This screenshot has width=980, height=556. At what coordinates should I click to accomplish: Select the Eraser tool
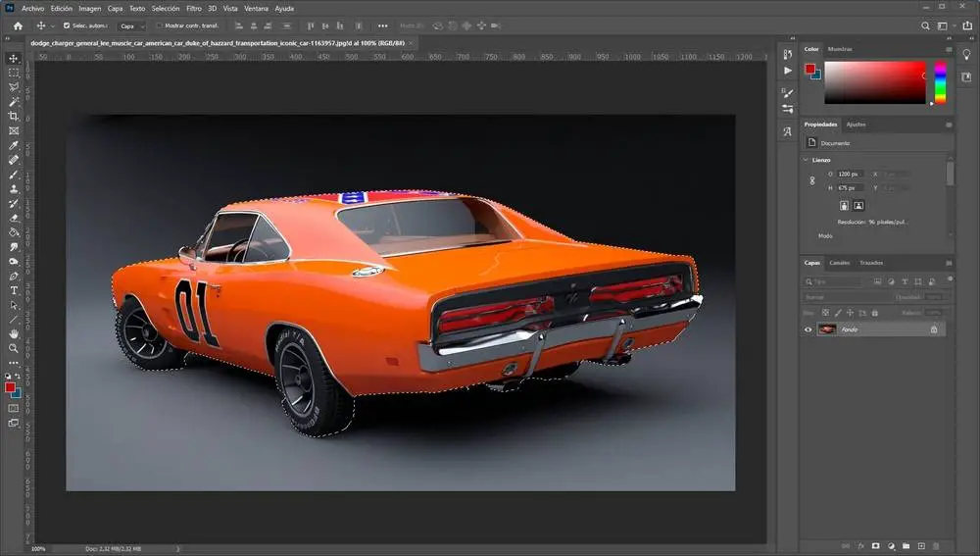click(x=14, y=219)
